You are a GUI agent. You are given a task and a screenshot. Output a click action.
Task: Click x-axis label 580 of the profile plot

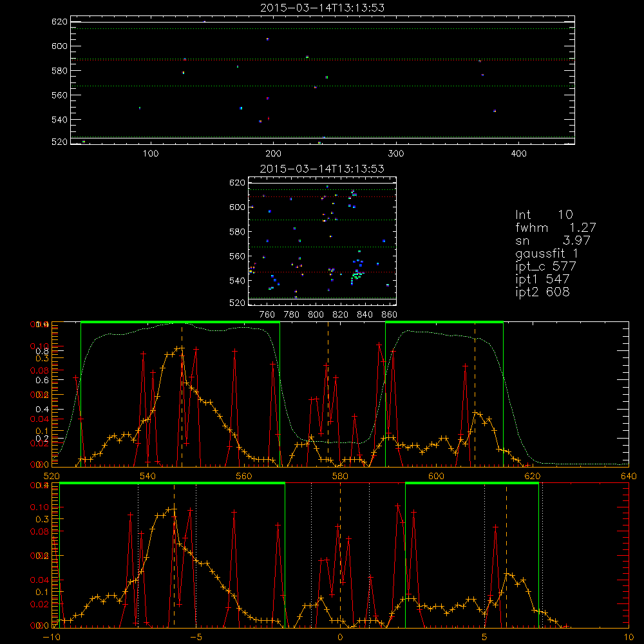(340, 477)
